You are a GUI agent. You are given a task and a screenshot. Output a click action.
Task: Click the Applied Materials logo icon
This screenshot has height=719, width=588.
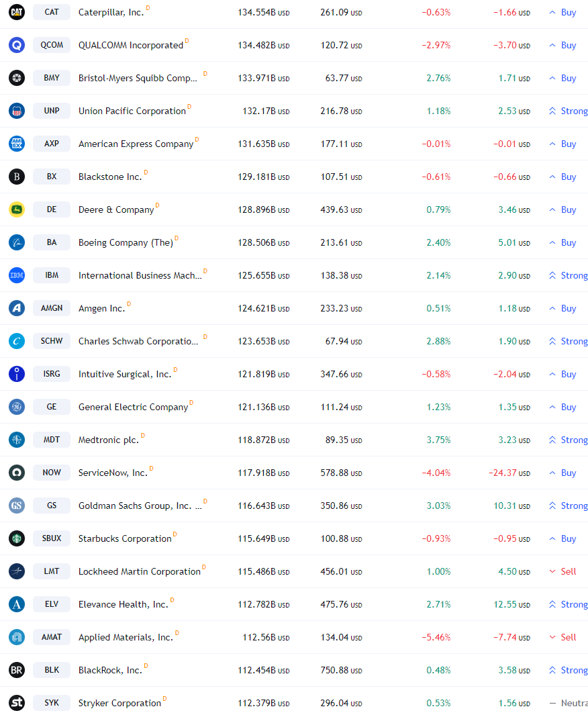coord(17,637)
